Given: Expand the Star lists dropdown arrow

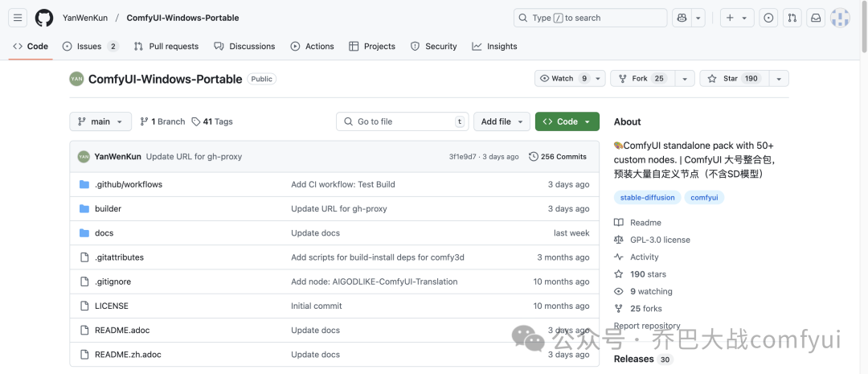Looking at the screenshot, I should 779,79.
